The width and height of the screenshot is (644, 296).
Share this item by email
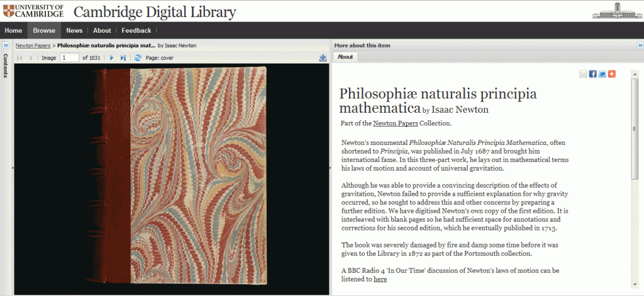pyautogui.click(x=583, y=74)
